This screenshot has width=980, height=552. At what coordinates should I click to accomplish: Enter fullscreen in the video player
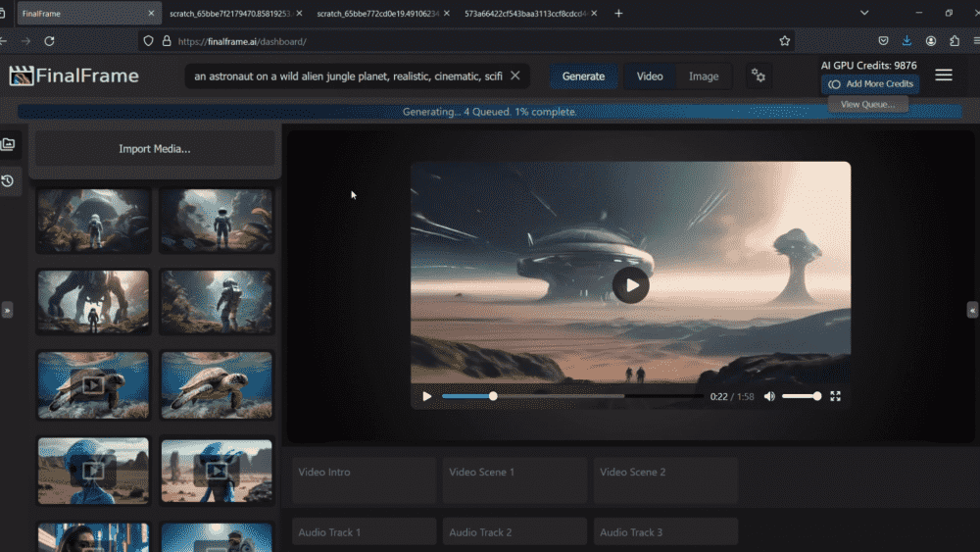pyautogui.click(x=836, y=396)
